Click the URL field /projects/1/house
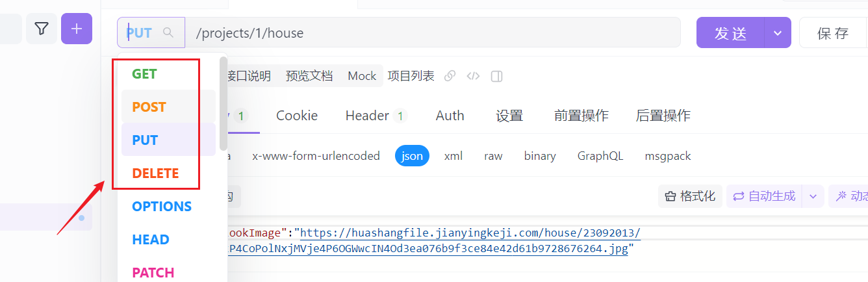This screenshot has height=282, width=868. tap(433, 32)
